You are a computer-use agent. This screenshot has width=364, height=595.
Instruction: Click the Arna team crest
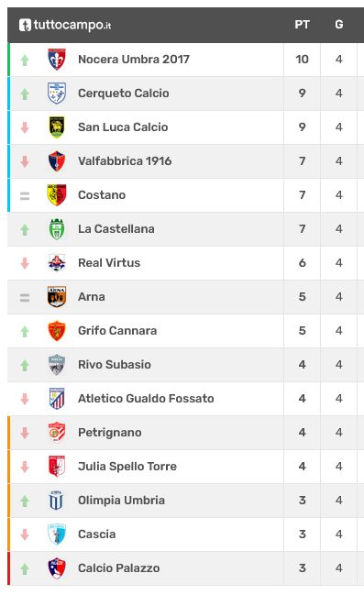[x=57, y=297]
